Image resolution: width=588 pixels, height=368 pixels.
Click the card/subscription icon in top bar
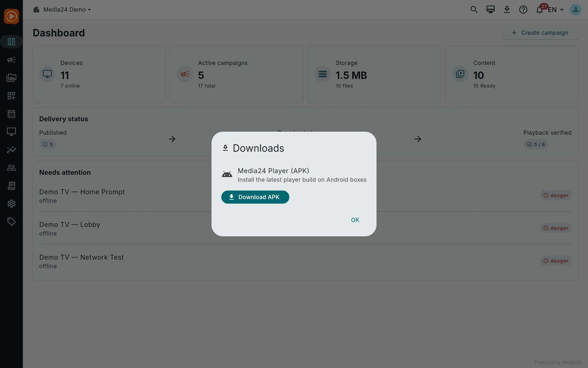[x=490, y=10]
